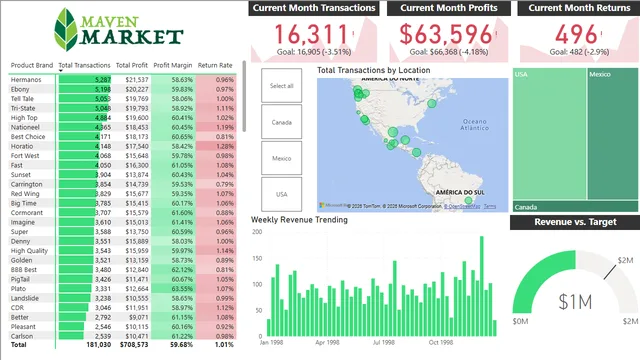The width and height of the screenshot is (640, 360).
Task: Sort by Return Rate column header
Action: point(215,65)
